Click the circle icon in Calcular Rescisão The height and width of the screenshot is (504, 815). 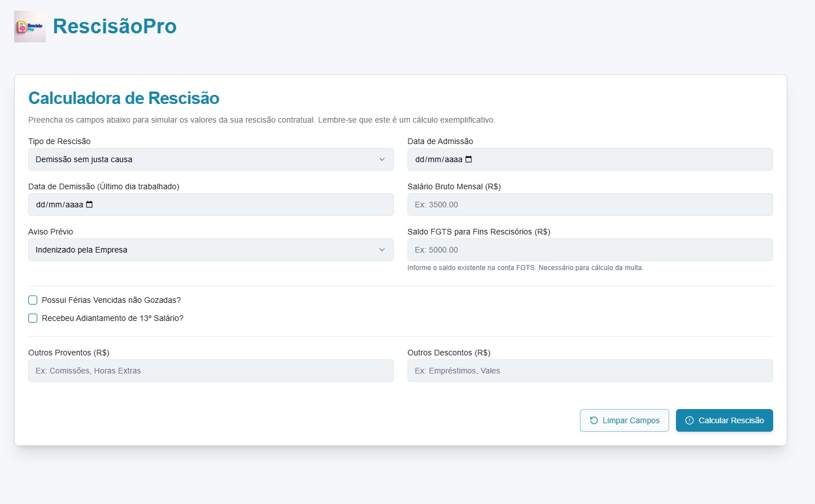(690, 420)
